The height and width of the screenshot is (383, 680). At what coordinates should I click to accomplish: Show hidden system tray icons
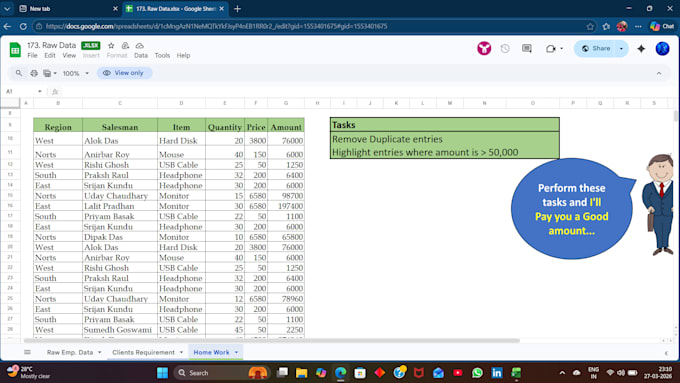click(x=562, y=373)
